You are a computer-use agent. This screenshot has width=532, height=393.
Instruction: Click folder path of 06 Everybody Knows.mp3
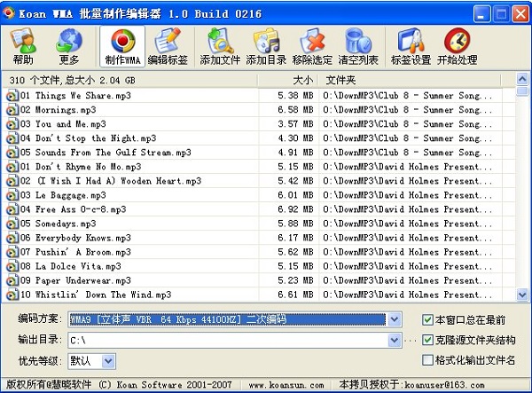tap(407, 239)
